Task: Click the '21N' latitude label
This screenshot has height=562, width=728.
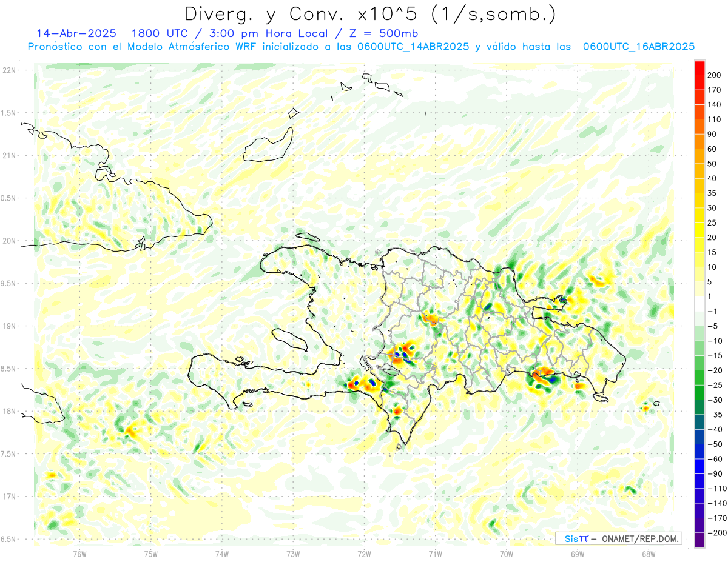Action: (9, 155)
